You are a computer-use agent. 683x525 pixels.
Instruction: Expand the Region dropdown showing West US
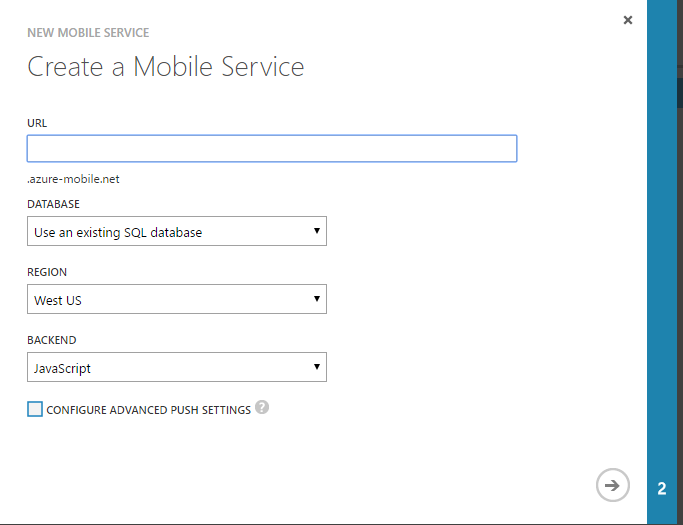point(176,300)
